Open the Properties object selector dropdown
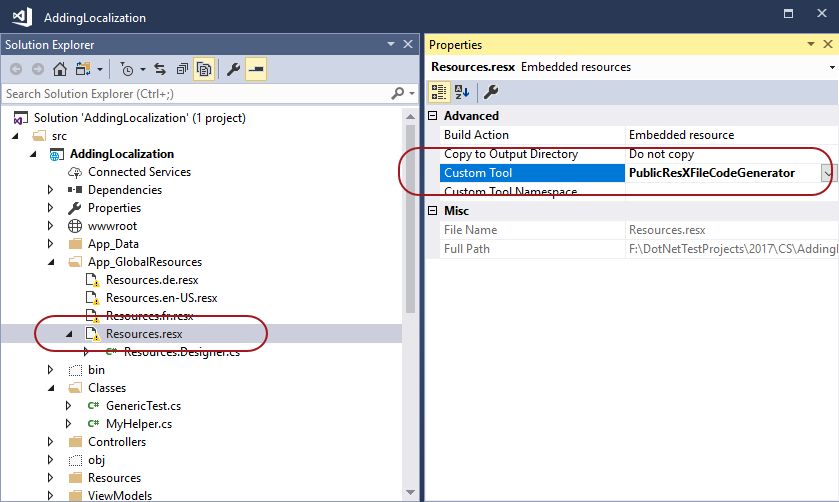 832,67
